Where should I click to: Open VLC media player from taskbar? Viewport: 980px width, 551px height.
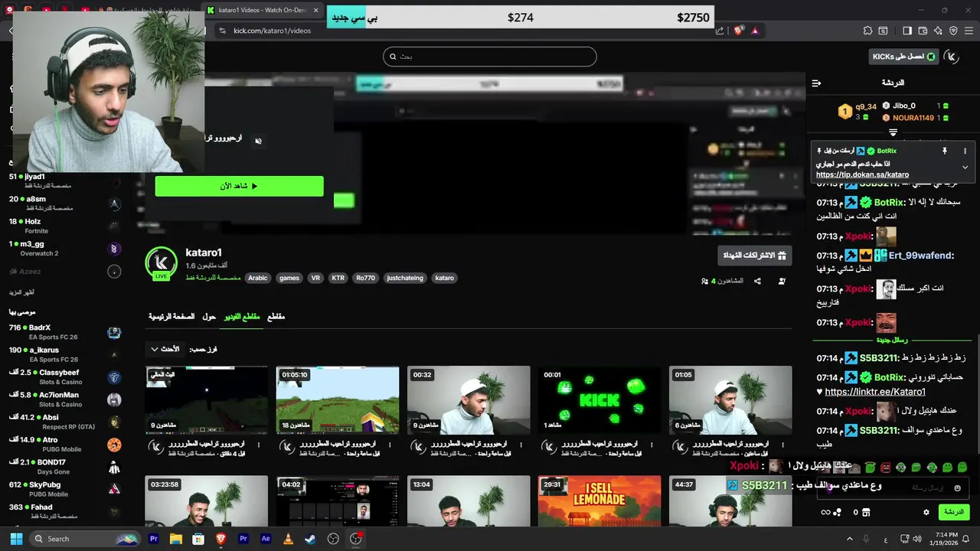tap(288, 539)
